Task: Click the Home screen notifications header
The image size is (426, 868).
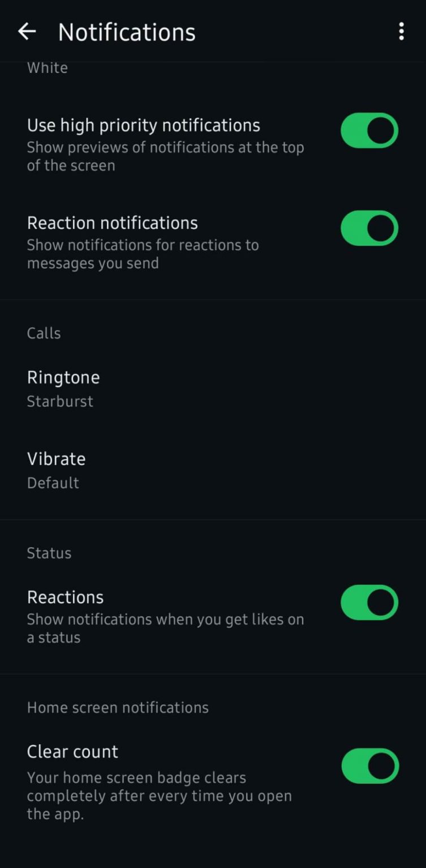Action: click(x=118, y=708)
